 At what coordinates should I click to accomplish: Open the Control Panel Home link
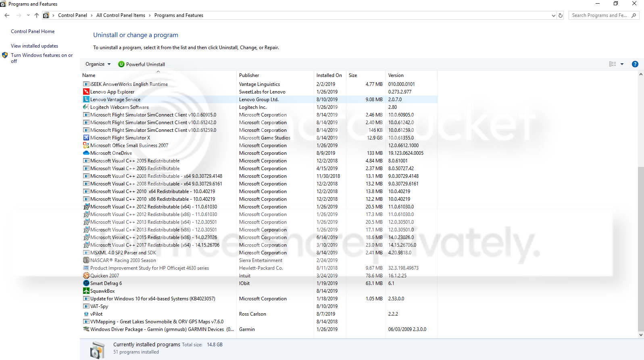tap(33, 31)
